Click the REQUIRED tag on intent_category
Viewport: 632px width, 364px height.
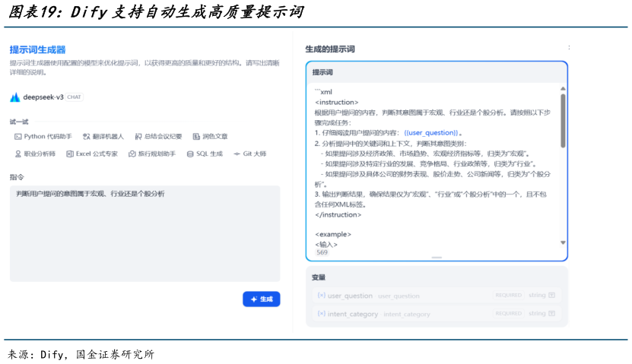[x=509, y=313]
